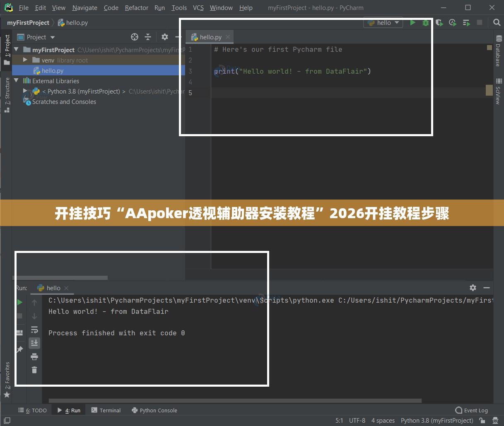Locate current file with crosshair icon in Project panel
Image resolution: width=504 pixels, height=426 pixels.
tap(135, 37)
